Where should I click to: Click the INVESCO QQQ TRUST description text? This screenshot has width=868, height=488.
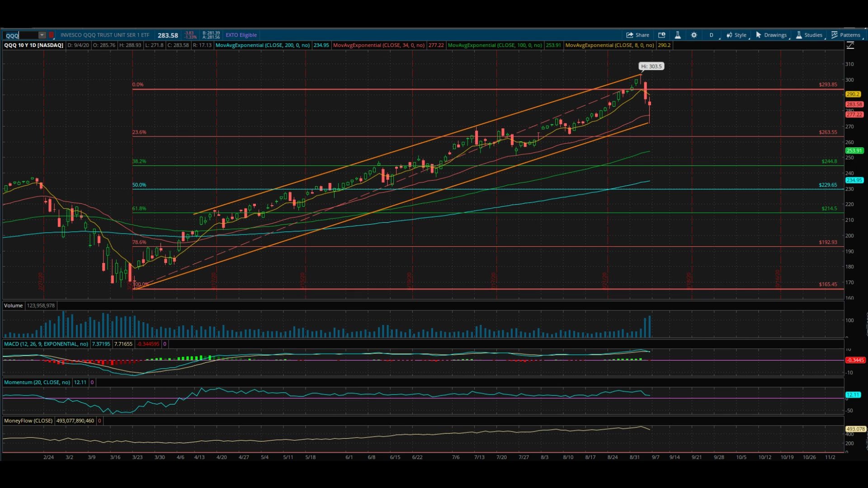(105, 35)
